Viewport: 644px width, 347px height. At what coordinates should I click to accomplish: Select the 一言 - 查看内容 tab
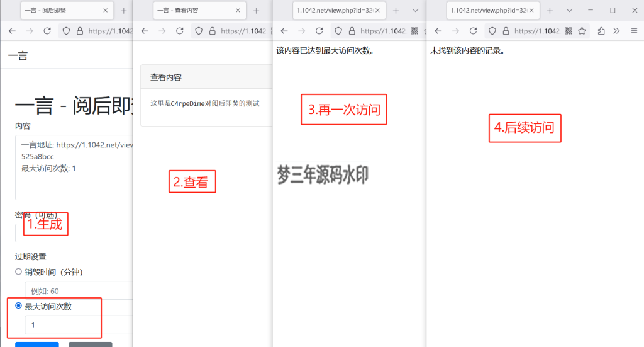coord(199,10)
